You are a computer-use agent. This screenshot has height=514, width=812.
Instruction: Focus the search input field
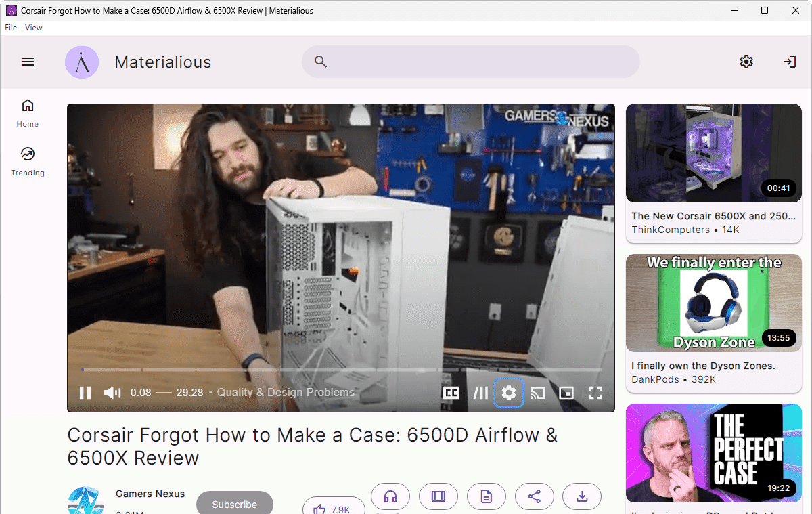pos(471,62)
